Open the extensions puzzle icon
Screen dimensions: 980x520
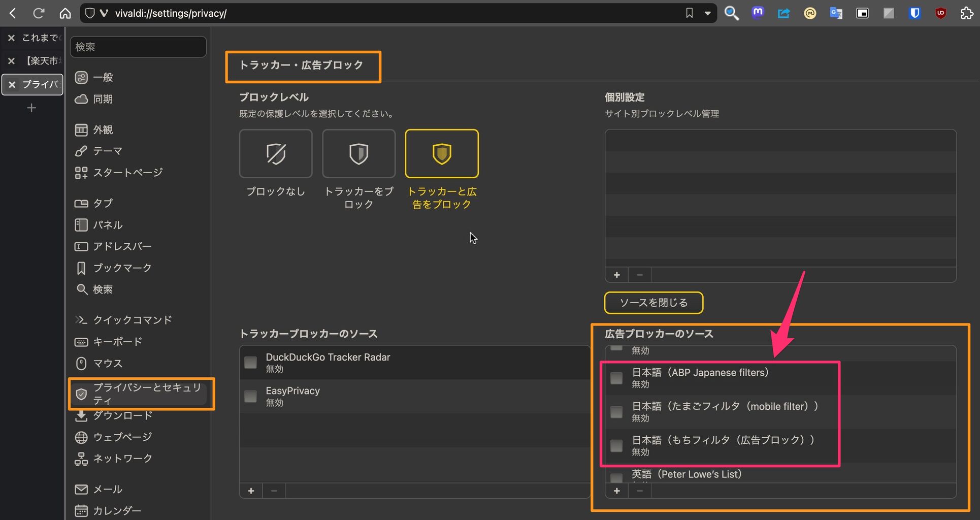(967, 13)
